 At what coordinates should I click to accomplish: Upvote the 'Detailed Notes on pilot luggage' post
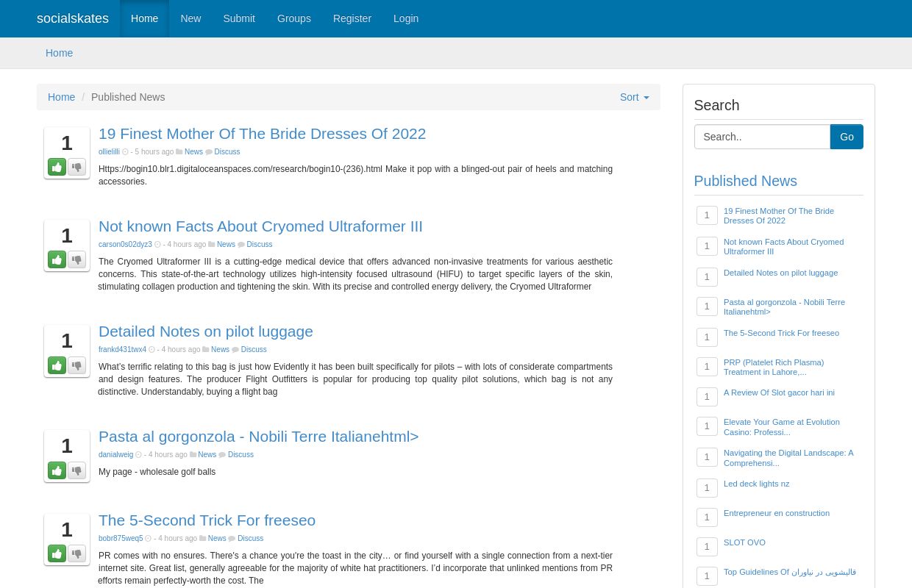(x=57, y=365)
